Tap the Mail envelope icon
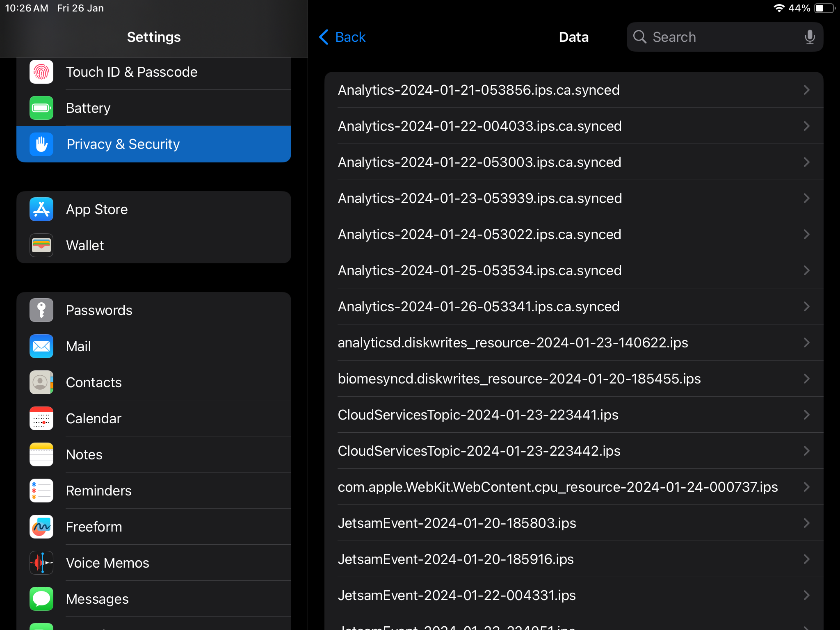Screen dimensions: 840x630 [41, 346]
